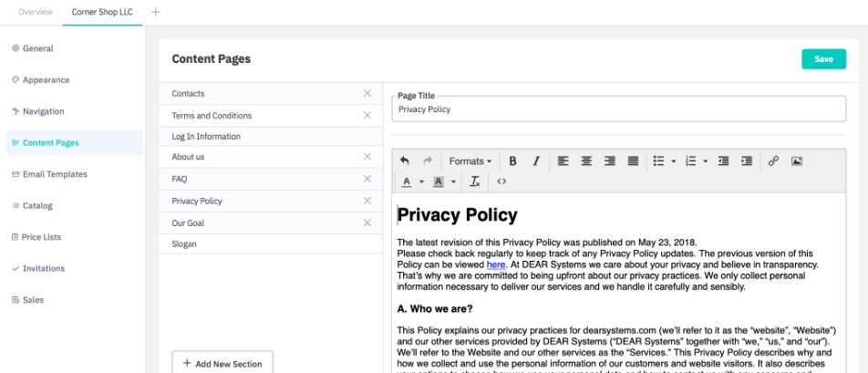Toggle bold formatting in the editor

point(512,161)
